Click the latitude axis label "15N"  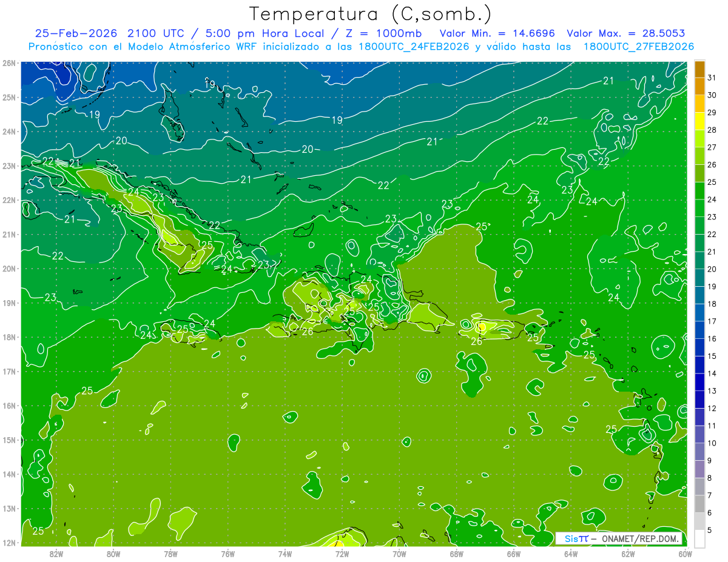(8, 440)
